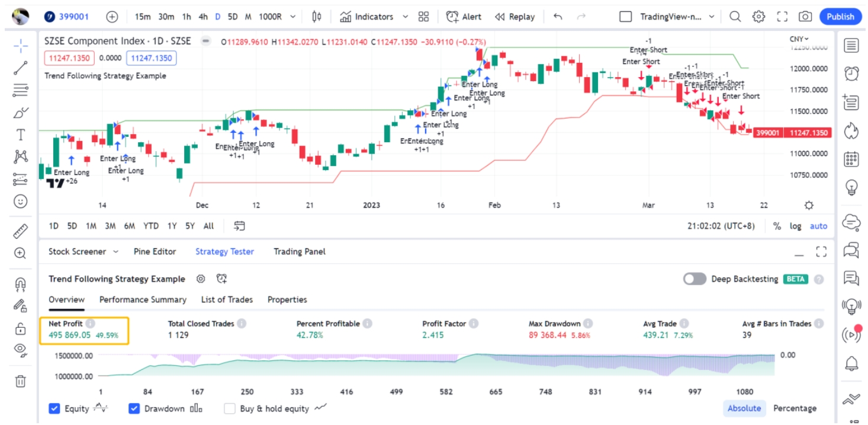Open the Stock Screener dropdown
The height and width of the screenshot is (425, 868).
(83, 251)
